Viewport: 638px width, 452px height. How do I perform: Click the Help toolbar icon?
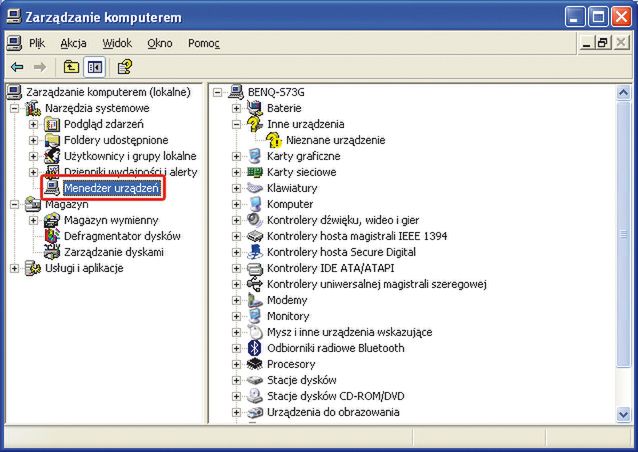pos(125,67)
